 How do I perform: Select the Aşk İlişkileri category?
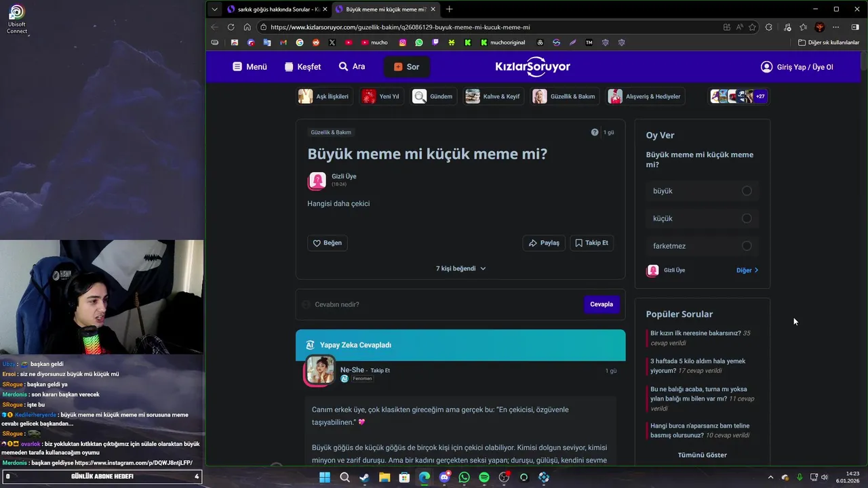pos(324,96)
